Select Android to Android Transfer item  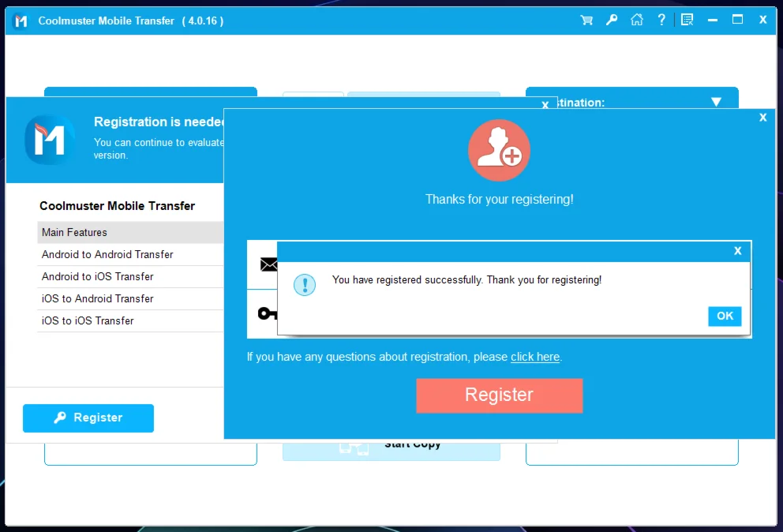pyautogui.click(x=130, y=255)
